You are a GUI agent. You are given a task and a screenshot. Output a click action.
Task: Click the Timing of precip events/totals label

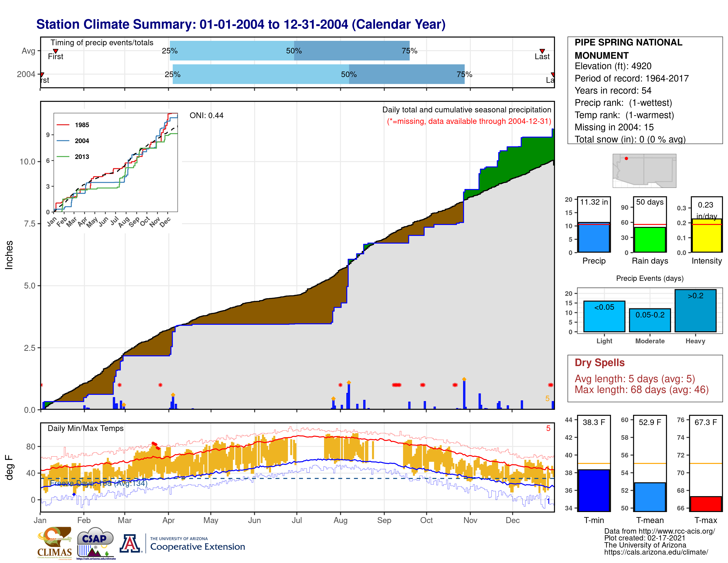102,43
